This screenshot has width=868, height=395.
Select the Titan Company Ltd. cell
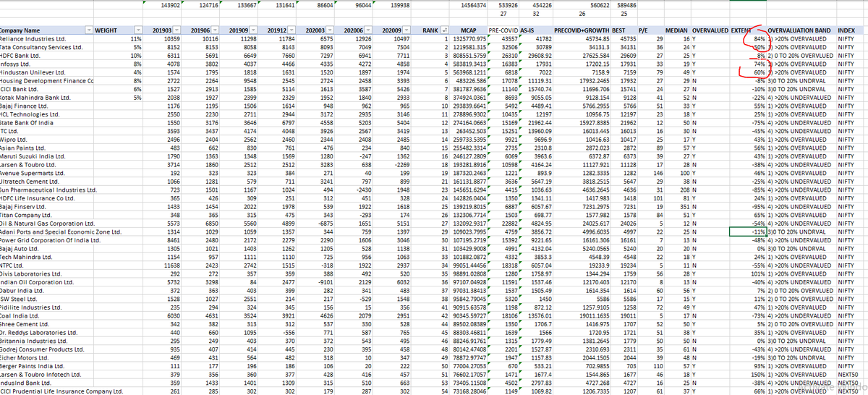tap(46, 215)
